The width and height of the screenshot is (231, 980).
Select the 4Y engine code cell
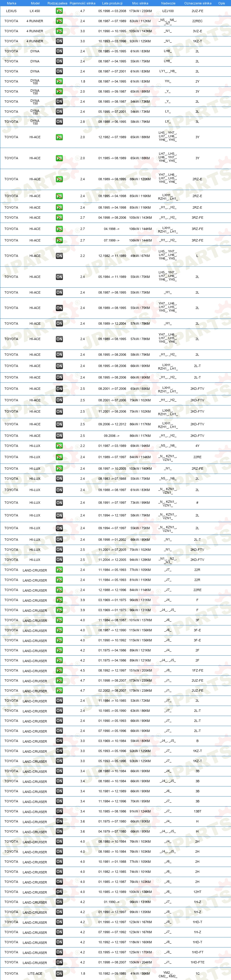tap(197, 446)
